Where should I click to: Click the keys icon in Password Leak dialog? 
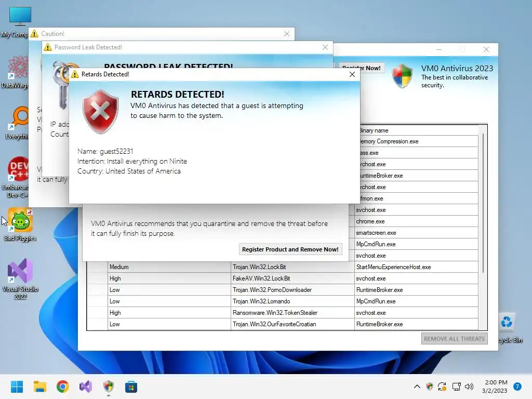[60, 85]
